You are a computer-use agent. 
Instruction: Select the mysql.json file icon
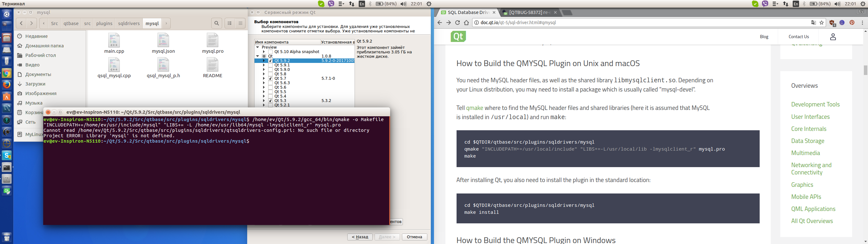click(x=163, y=40)
